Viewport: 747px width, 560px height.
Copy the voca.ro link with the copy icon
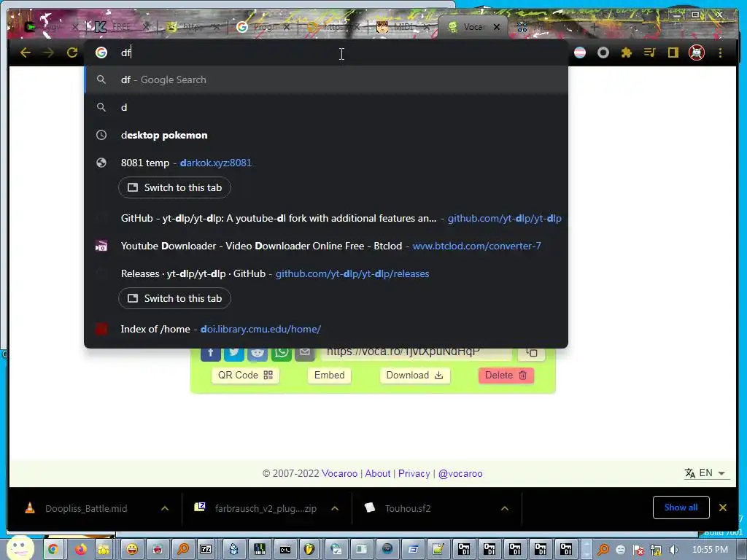point(531,354)
